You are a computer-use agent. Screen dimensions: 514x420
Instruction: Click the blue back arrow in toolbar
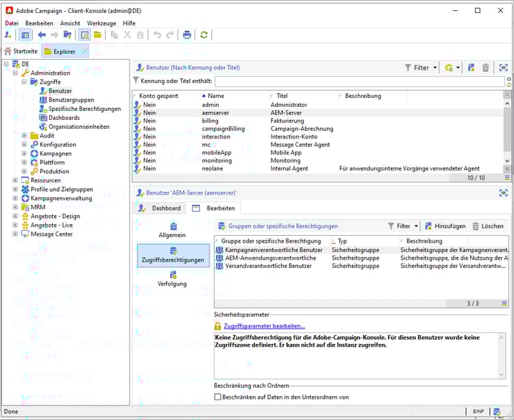pos(42,35)
